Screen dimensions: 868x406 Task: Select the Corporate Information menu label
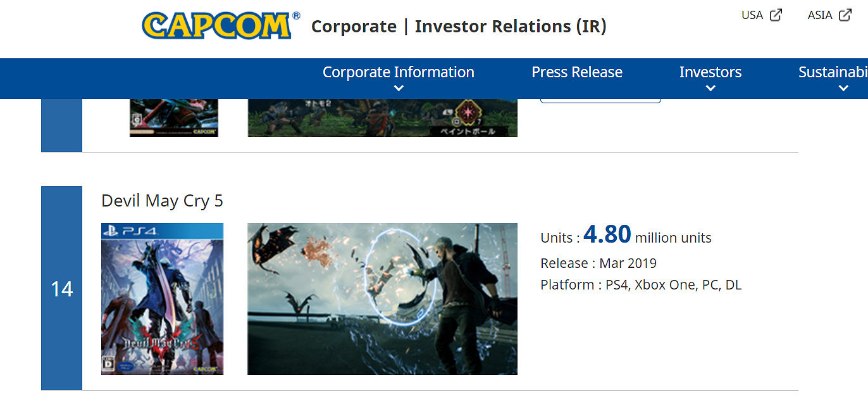[x=399, y=72]
